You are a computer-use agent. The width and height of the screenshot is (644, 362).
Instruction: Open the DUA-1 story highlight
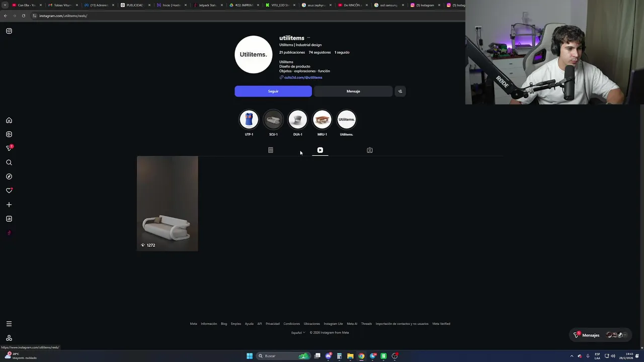pyautogui.click(x=298, y=120)
